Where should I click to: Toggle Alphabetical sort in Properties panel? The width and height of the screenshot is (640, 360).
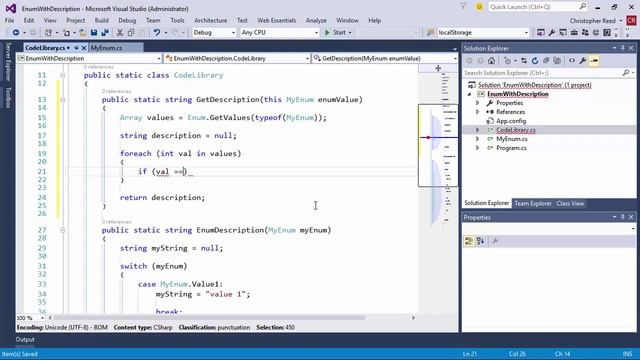point(480,241)
